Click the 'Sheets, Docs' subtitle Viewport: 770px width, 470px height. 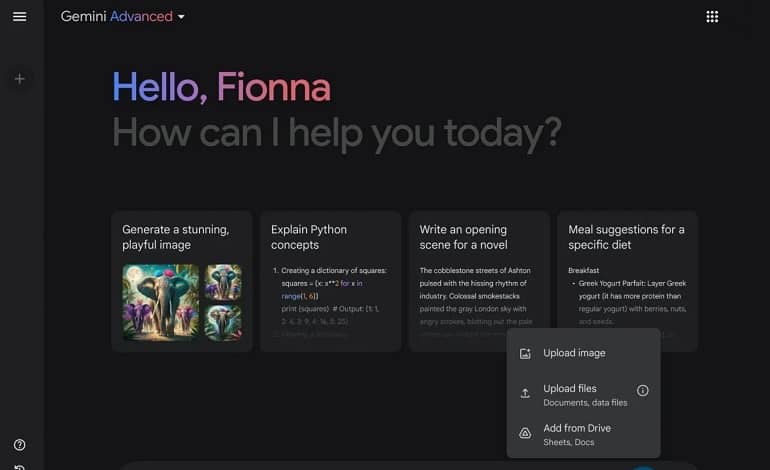pos(569,442)
